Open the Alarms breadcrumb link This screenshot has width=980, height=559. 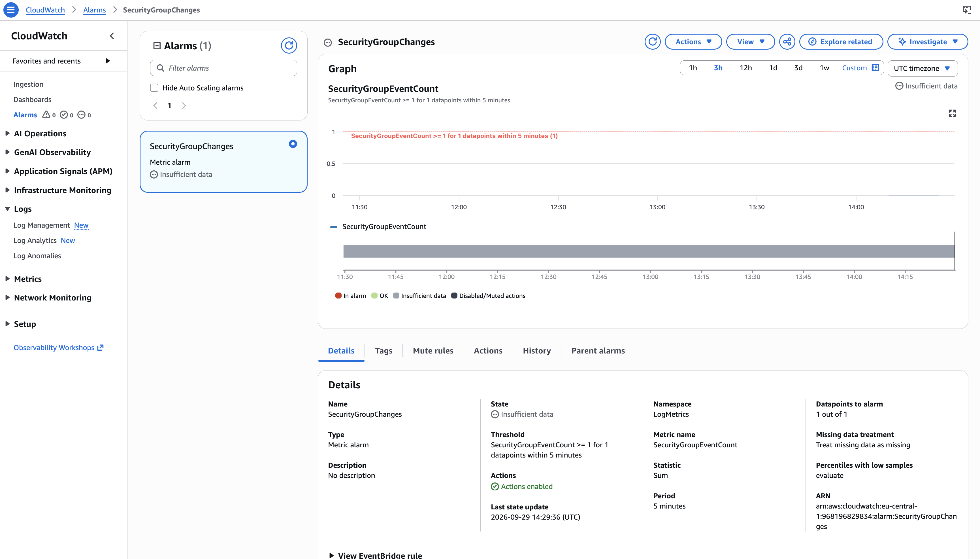[x=94, y=10]
